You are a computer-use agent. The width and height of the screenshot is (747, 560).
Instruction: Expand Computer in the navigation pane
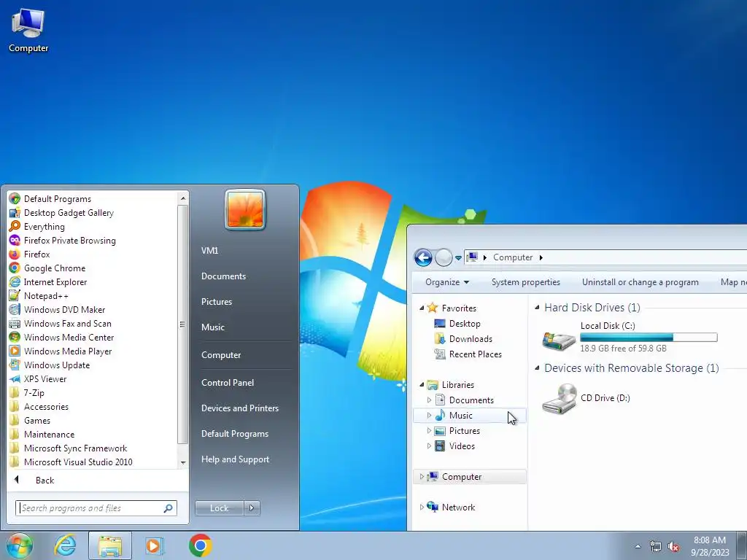click(x=422, y=477)
